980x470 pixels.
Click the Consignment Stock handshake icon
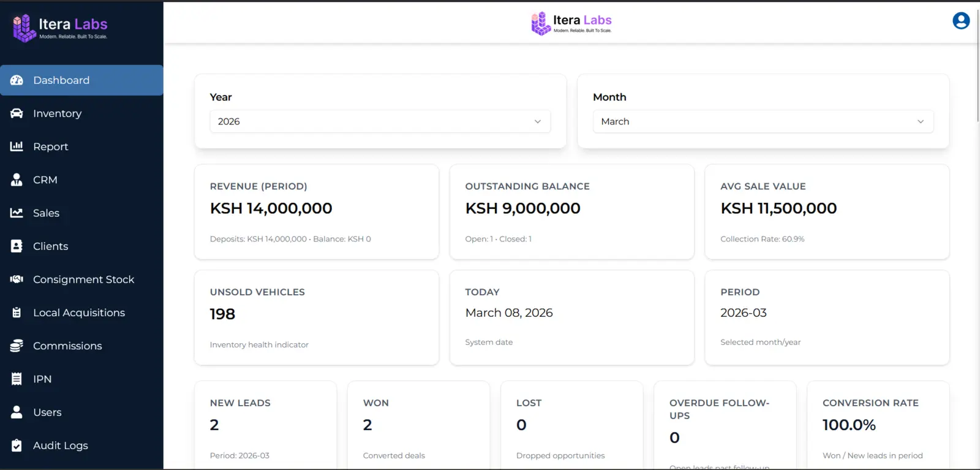click(x=17, y=279)
